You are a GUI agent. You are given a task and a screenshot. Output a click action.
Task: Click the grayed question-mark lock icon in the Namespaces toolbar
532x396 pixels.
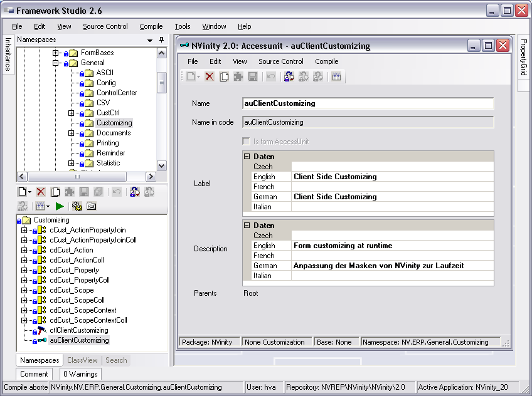pyautogui.click(x=23, y=206)
